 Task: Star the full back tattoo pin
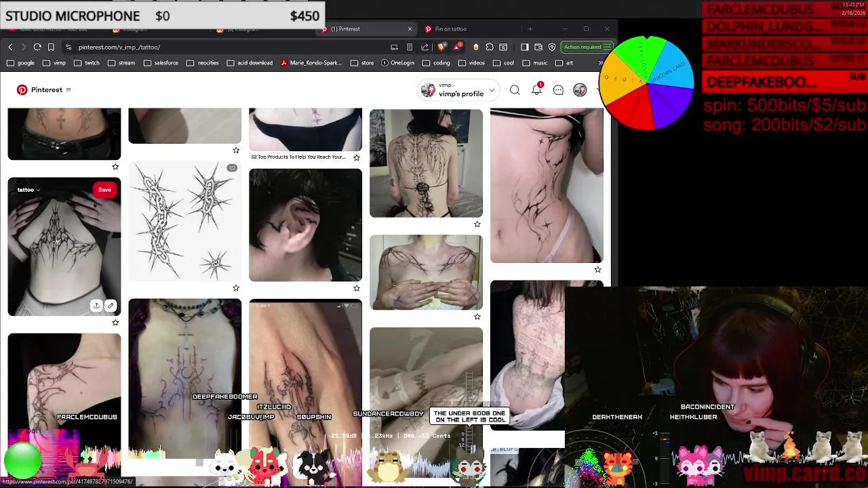477,224
